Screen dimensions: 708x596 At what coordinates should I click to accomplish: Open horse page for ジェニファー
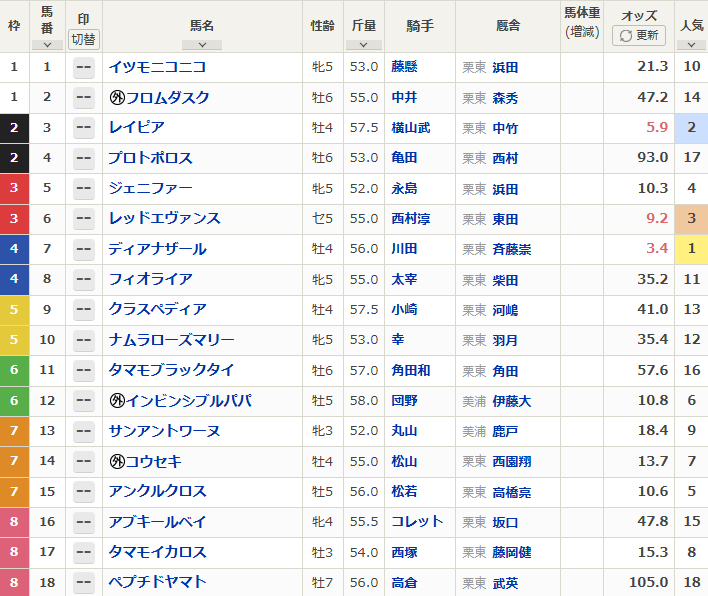151,188
